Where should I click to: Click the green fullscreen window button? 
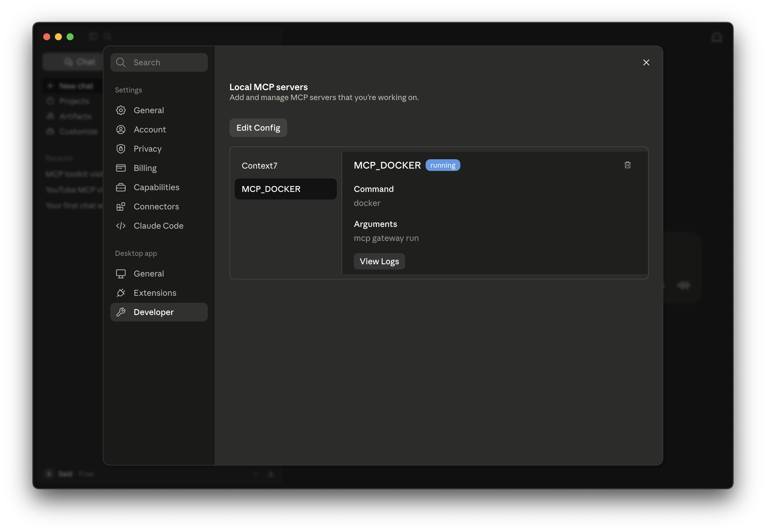point(70,37)
